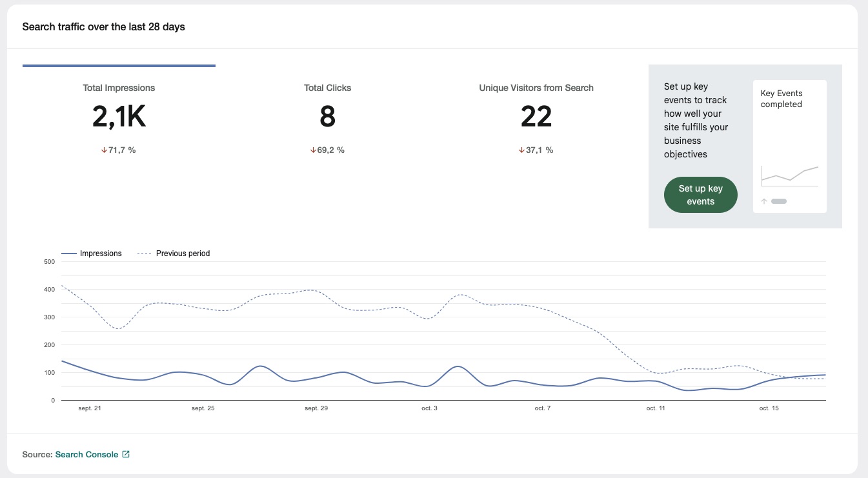Select the Unique Visitors from Search metric
The width and height of the screenshot is (868, 478).
(536, 116)
